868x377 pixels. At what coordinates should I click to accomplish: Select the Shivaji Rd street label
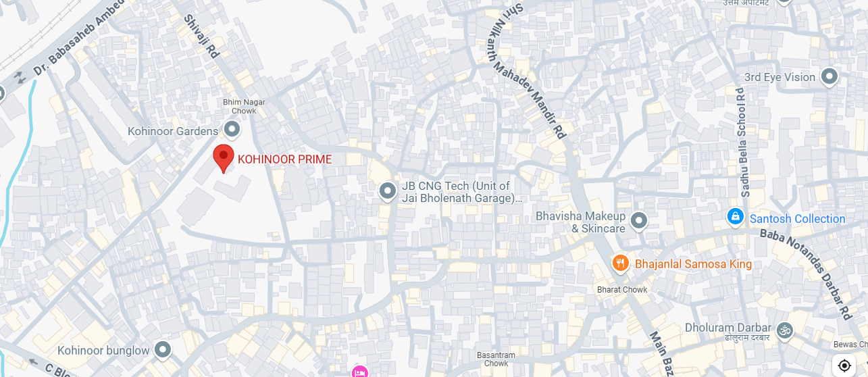200,35
